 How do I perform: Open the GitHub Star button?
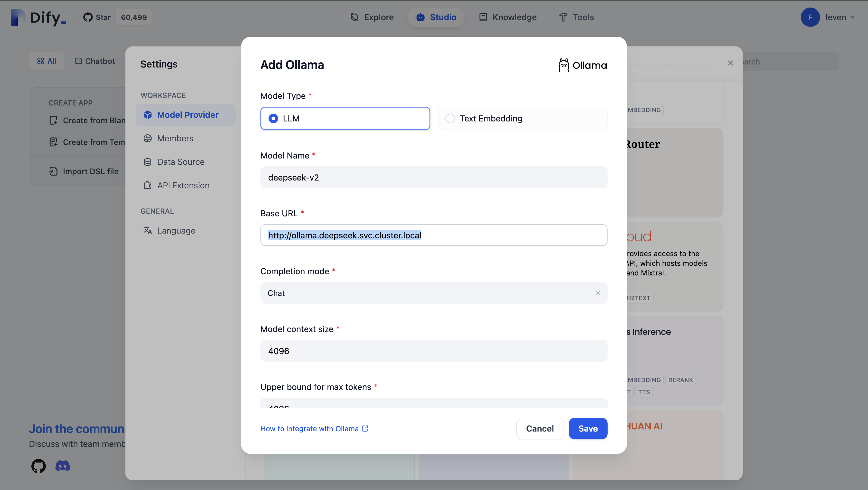[x=97, y=17]
